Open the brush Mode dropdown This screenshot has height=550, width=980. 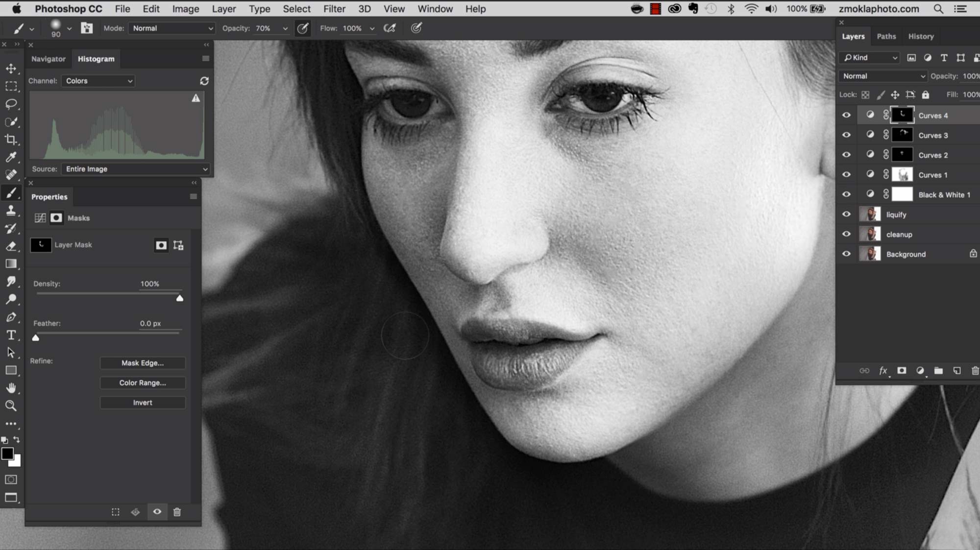pyautogui.click(x=172, y=28)
